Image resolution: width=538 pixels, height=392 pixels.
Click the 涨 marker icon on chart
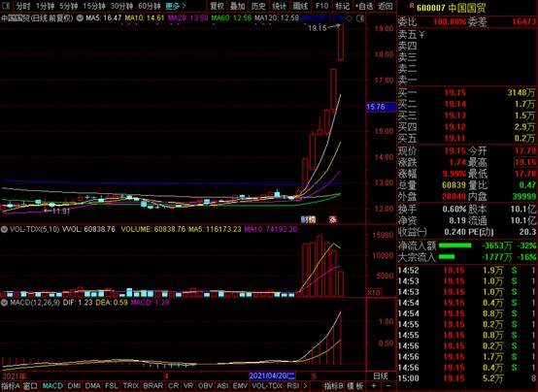pos(332,219)
